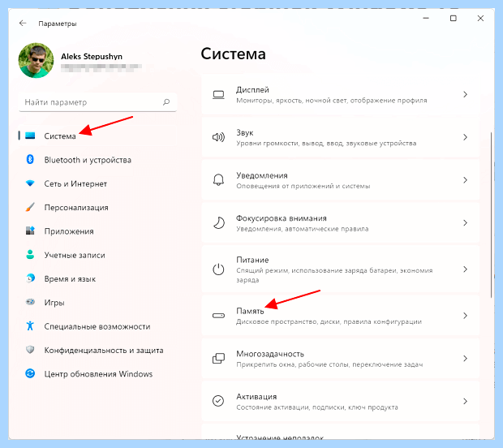The height and width of the screenshot is (448, 503).
Task: Go to Сеть и Интернет
Action: click(97, 183)
